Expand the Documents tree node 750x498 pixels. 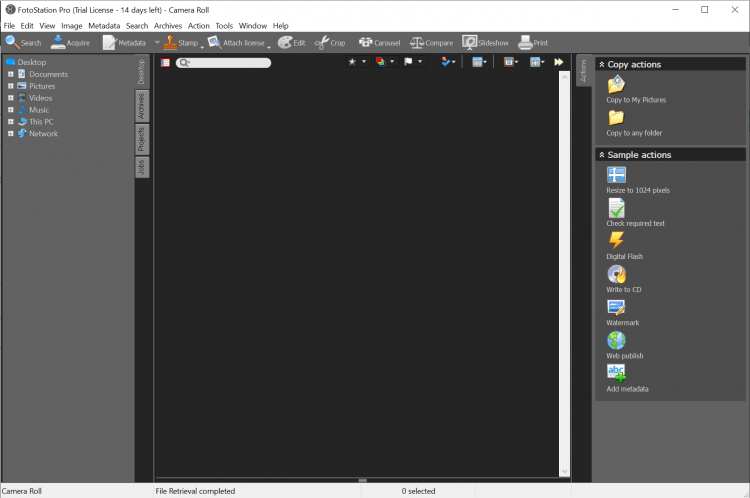pyautogui.click(x=11, y=74)
